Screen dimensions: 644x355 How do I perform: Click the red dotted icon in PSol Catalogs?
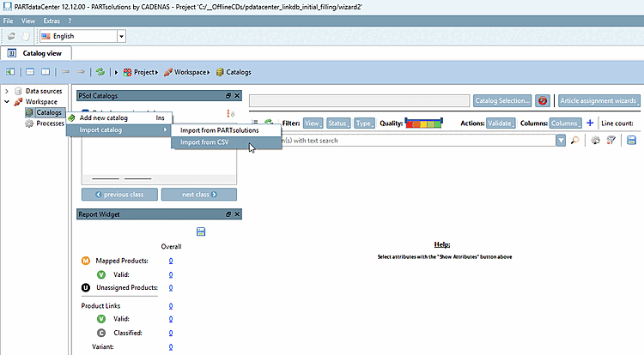(x=230, y=113)
